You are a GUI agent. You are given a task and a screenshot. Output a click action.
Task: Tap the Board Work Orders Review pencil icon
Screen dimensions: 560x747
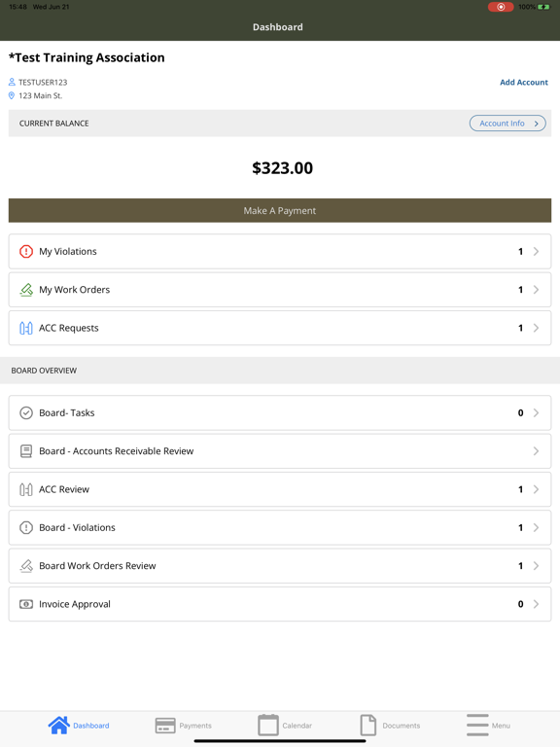[x=26, y=566]
